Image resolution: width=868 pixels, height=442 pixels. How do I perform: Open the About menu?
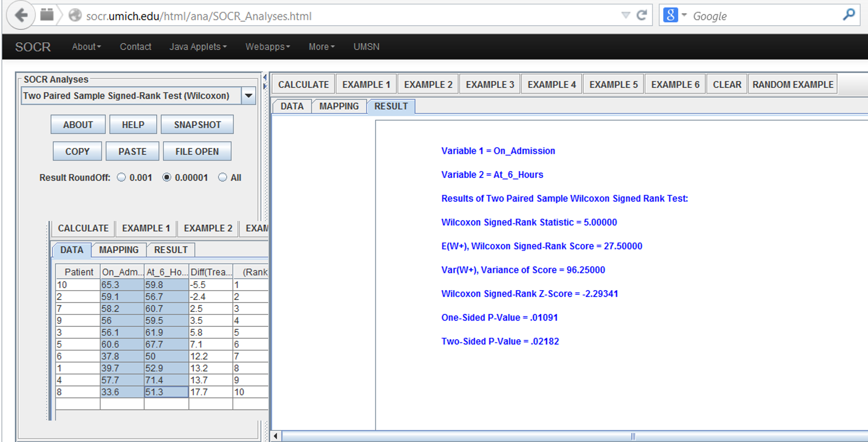click(86, 47)
